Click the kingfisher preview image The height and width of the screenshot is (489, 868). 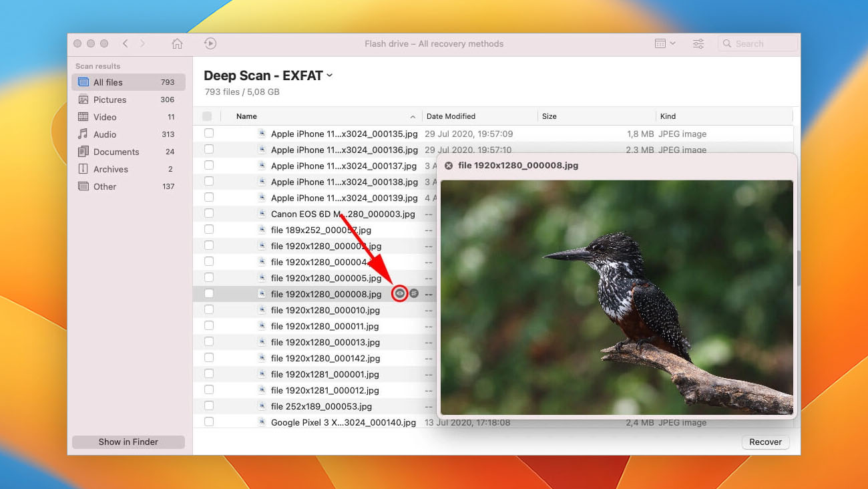[617, 297]
